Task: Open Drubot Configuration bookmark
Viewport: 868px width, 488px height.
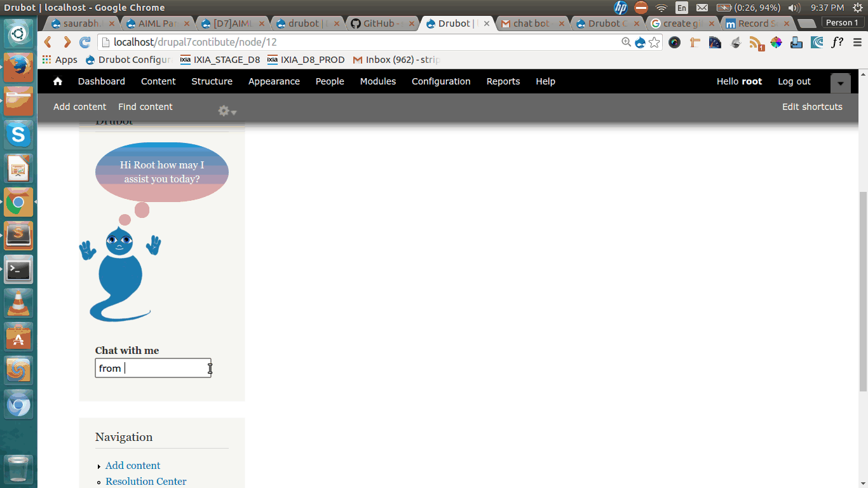Action: click(128, 60)
